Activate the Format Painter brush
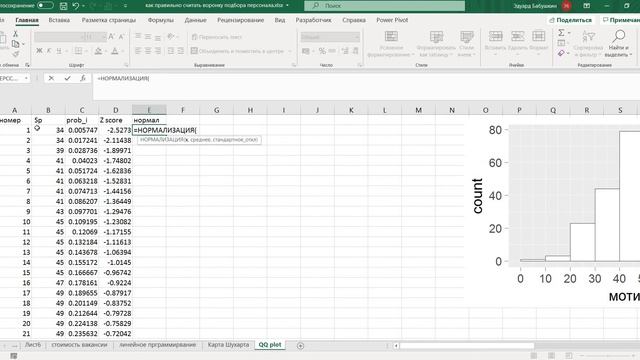Screen dimensions: 640x360 pos(16,54)
